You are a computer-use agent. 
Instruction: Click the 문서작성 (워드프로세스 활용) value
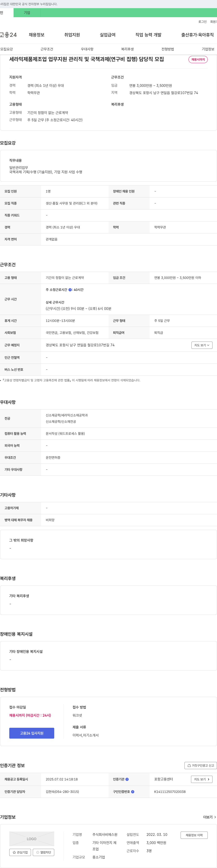point(65,434)
